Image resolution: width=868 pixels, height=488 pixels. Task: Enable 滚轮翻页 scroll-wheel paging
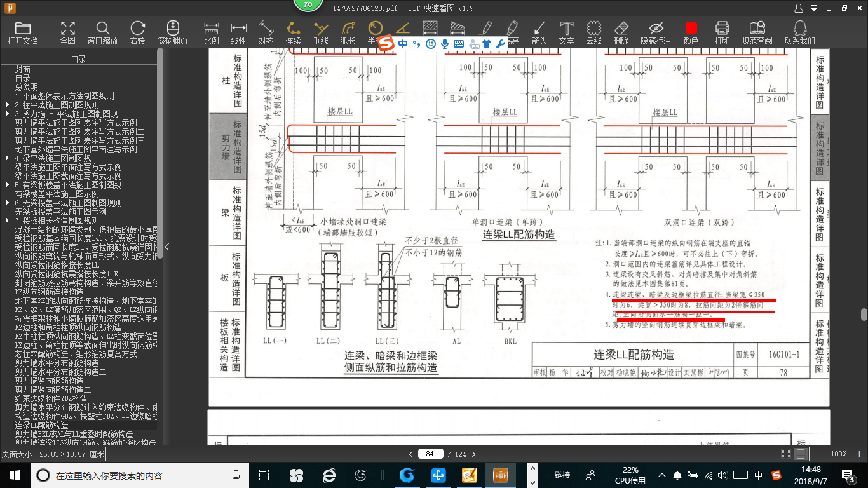click(172, 30)
